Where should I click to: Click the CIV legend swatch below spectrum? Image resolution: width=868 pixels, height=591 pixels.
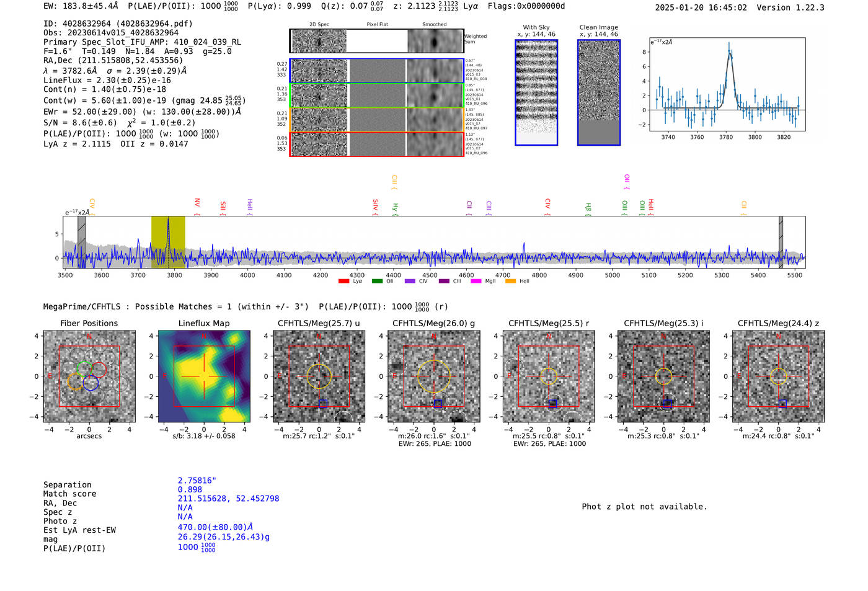(x=410, y=281)
